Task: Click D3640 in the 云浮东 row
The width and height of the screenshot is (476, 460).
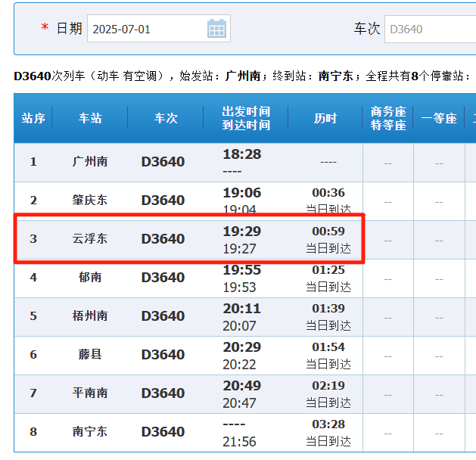Action: (163, 239)
